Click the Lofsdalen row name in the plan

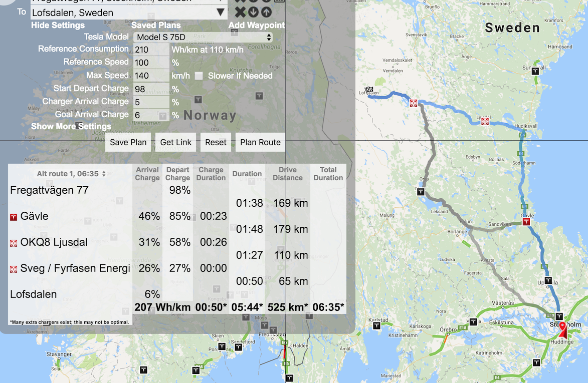point(34,294)
